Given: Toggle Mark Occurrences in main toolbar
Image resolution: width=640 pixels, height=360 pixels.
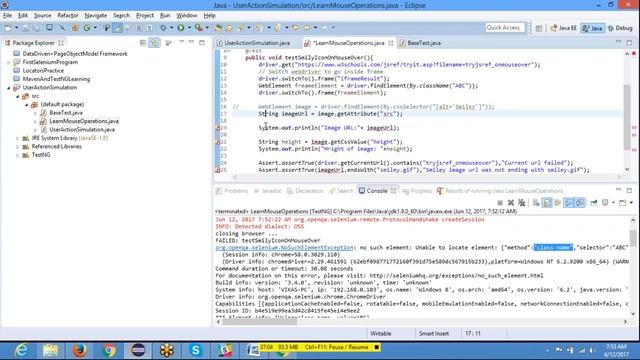Looking at the screenshot, I should click(x=118, y=28).
